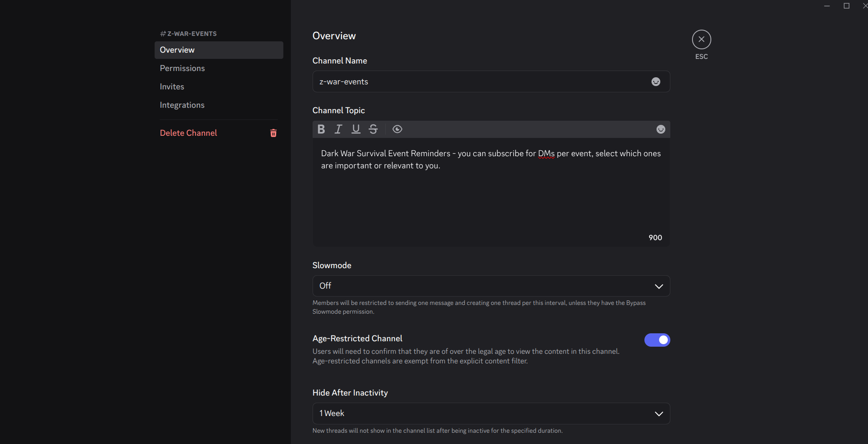This screenshot has width=868, height=444.
Task: Apply underline formatting in topic toolbar
Action: (x=356, y=129)
